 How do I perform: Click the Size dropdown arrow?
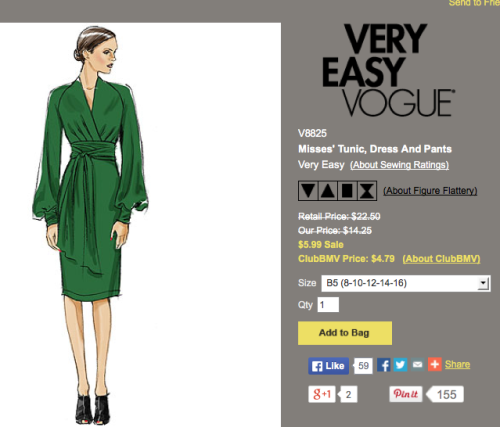click(x=483, y=284)
